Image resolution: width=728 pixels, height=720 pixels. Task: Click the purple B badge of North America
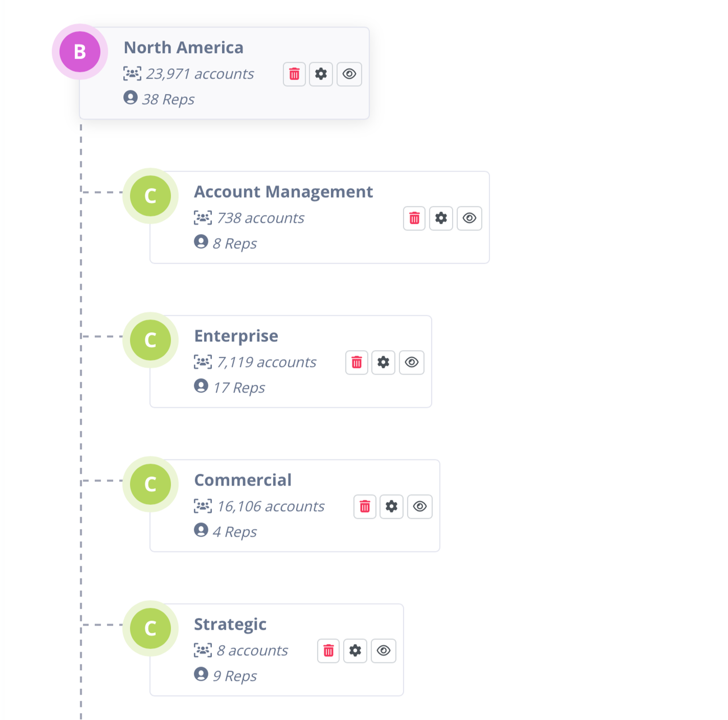point(80,52)
